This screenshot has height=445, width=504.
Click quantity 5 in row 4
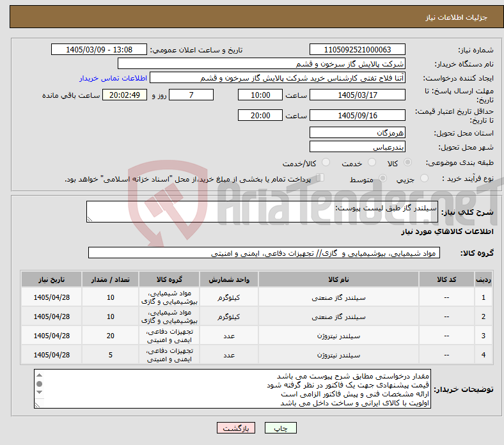(x=110, y=355)
